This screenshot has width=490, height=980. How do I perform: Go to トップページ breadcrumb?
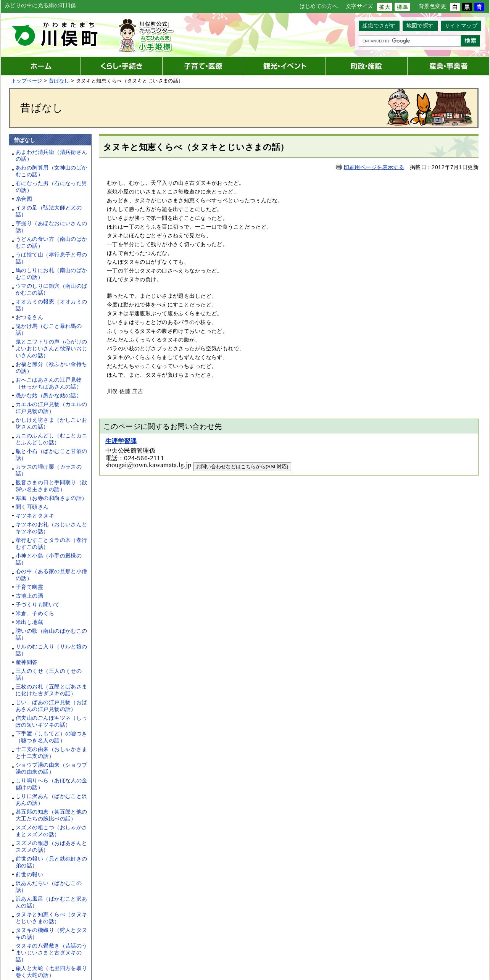pyautogui.click(x=27, y=81)
